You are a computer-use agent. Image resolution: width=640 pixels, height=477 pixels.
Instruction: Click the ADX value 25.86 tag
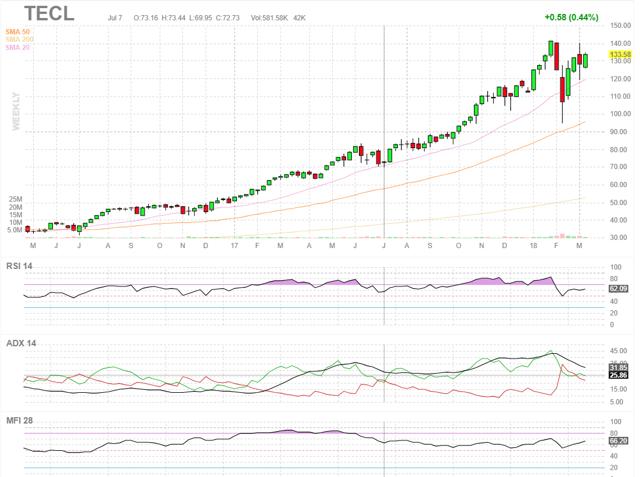[618, 375]
